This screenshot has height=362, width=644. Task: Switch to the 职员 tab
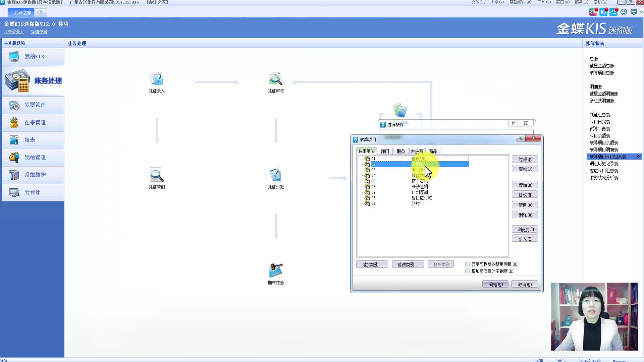(x=401, y=151)
